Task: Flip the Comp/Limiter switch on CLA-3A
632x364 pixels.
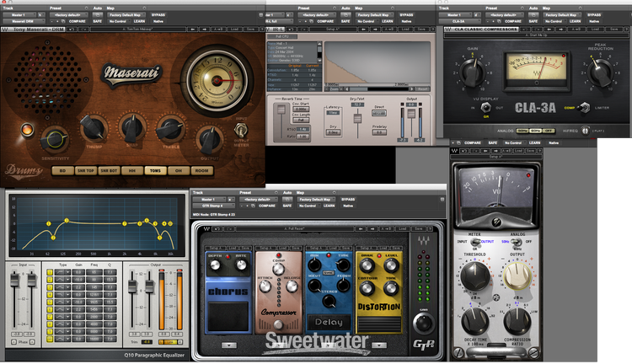Action: [584, 108]
